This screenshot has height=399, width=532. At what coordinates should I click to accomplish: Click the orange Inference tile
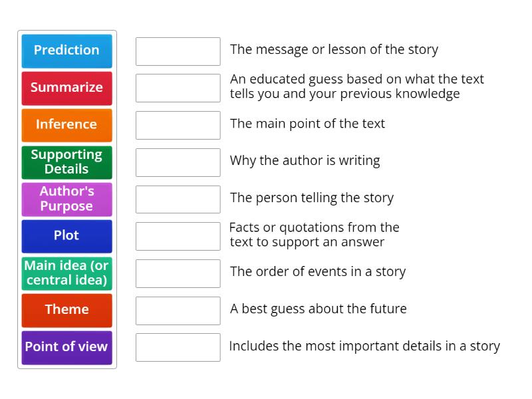click(x=66, y=125)
